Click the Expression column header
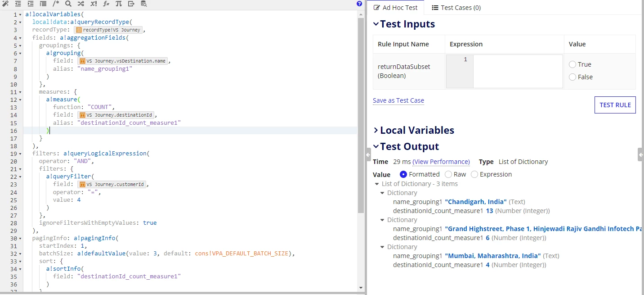644x295 pixels. click(x=466, y=44)
